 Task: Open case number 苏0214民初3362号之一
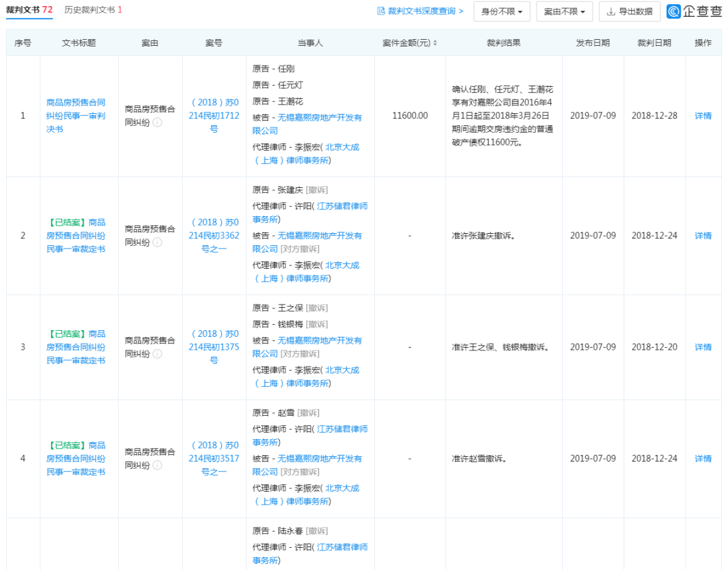pos(214,235)
